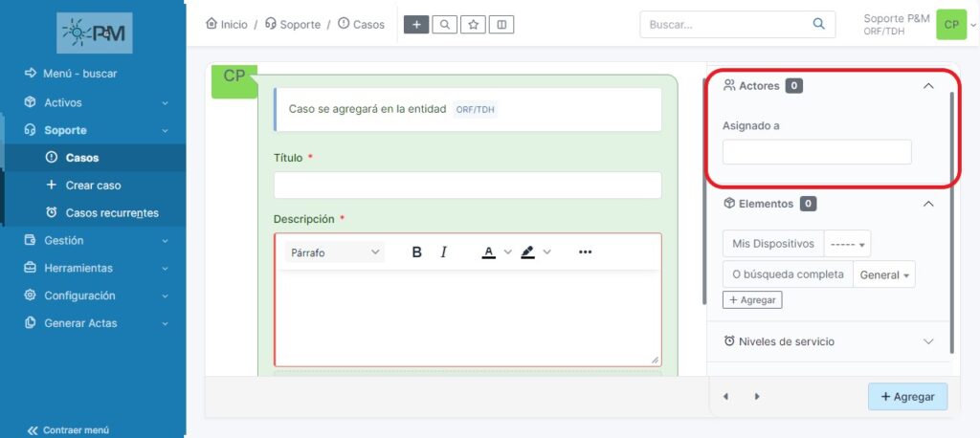
Task: Open the General search type dropdown
Action: pyautogui.click(x=883, y=274)
